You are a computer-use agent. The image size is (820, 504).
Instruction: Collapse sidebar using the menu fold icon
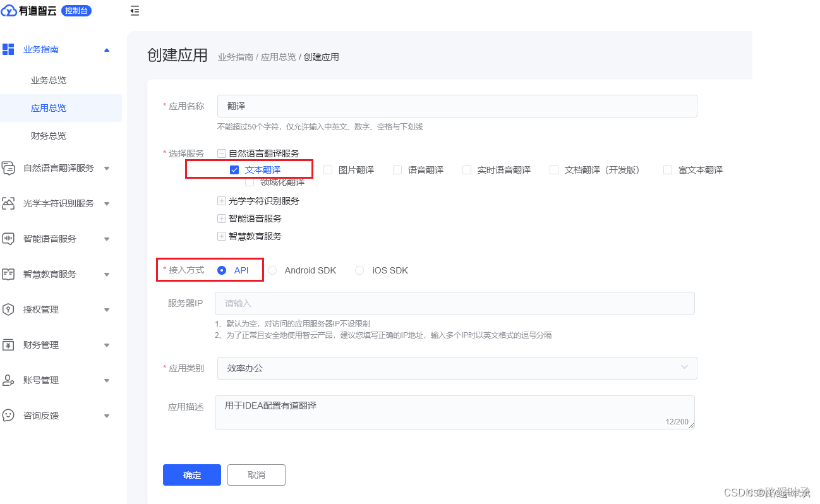pyautogui.click(x=135, y=11)
